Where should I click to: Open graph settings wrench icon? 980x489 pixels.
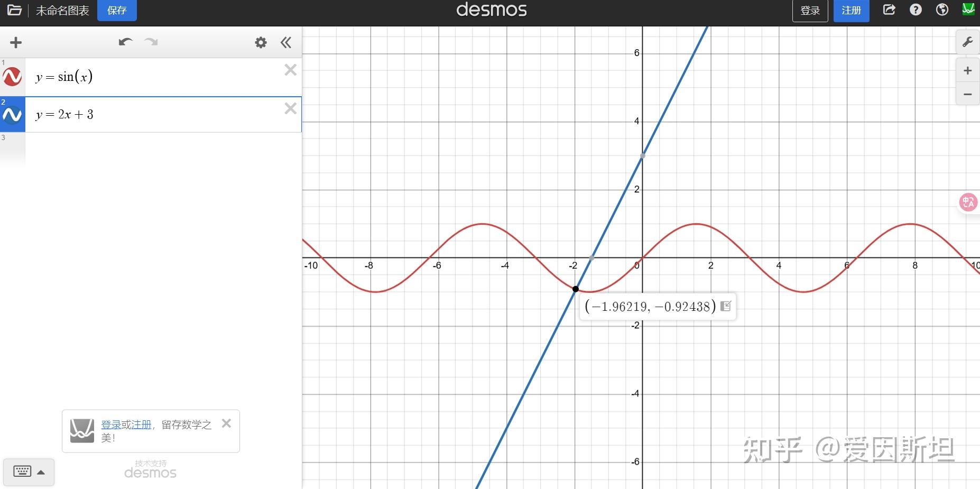click(968, 42)
